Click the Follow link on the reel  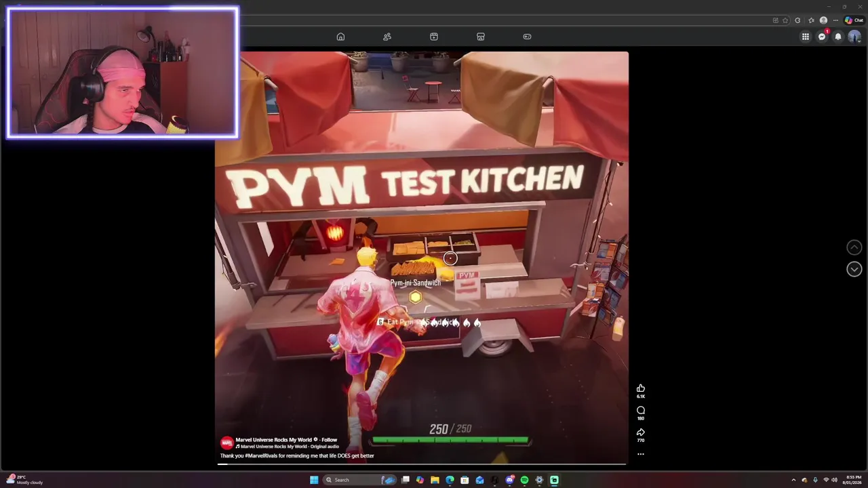(330, 440)
